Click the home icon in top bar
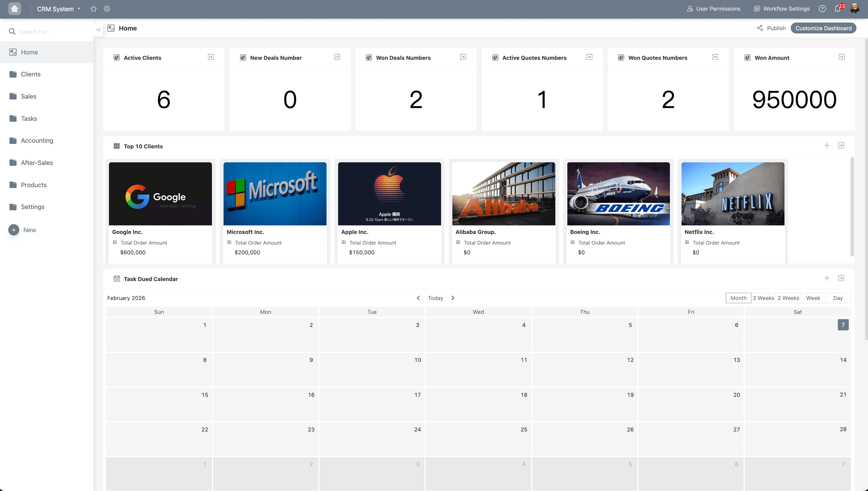The width and height of the screenshot is (868, 491). click(15, 9)
